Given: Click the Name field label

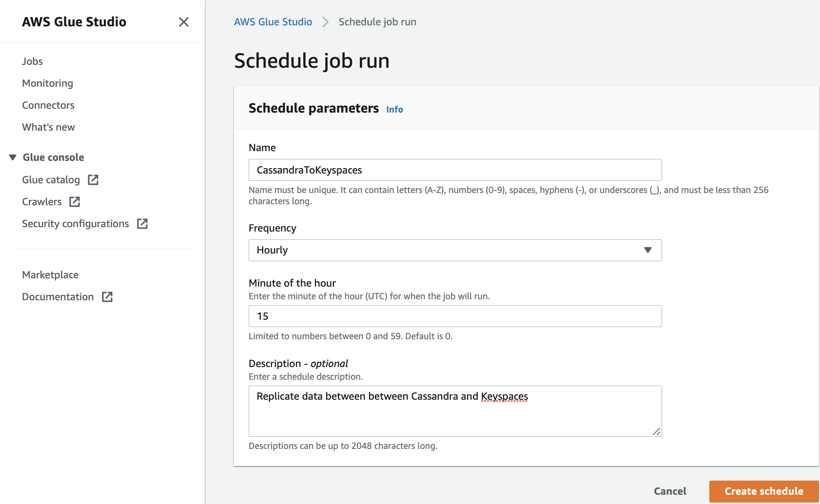Looking at the screenshot, I should 262,148.
